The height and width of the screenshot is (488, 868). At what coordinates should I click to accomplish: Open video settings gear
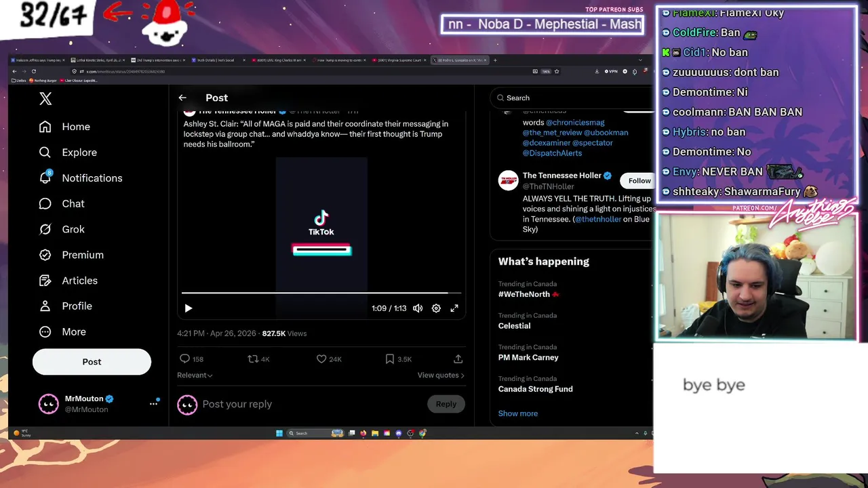(x=436, y=308)
